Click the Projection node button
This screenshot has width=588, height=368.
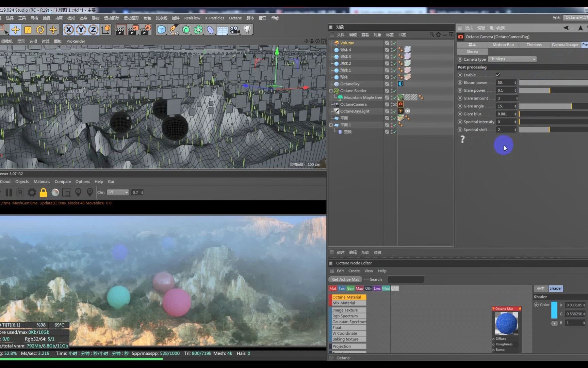348,346
